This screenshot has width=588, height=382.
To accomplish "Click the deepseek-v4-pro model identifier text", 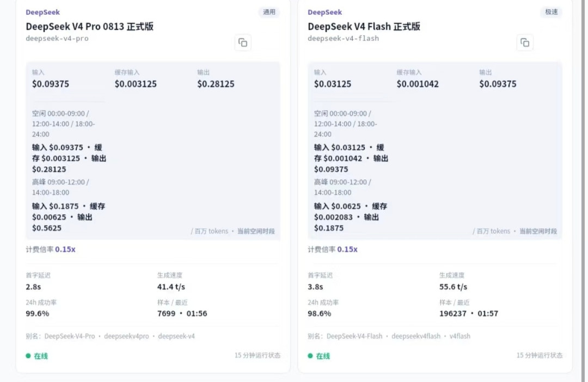I will coord(57,38).
